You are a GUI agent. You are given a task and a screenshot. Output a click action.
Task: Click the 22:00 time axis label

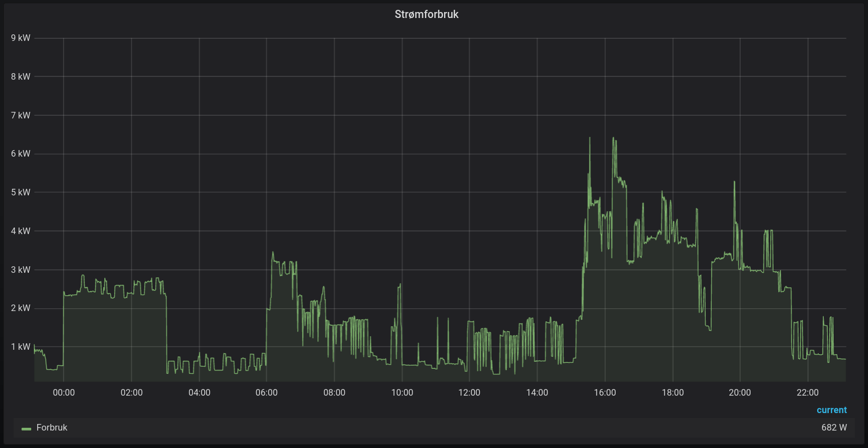(x=807, y=392)
